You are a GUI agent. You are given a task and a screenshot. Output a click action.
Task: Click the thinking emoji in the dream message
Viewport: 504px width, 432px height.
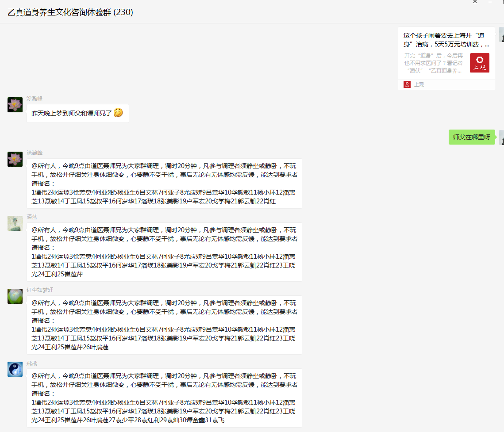coord(118,113)
